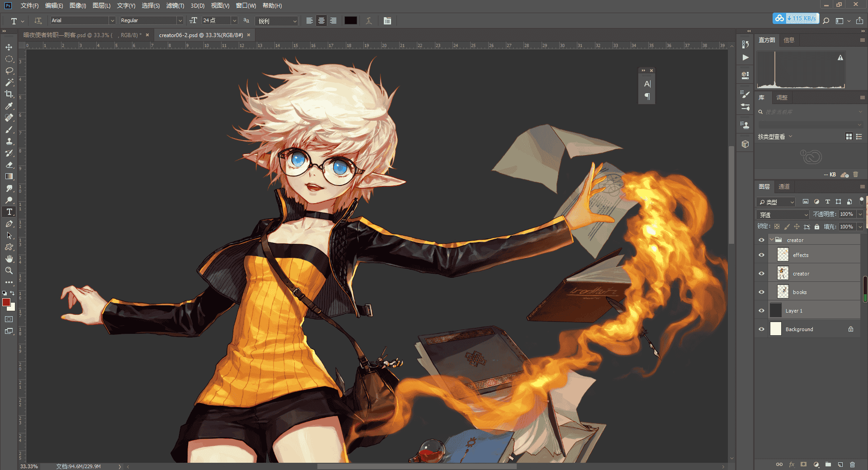The height and width of the screenshot is (470, 868).
Task: Click the red foreground color swatch
Action: click(6, 302)
